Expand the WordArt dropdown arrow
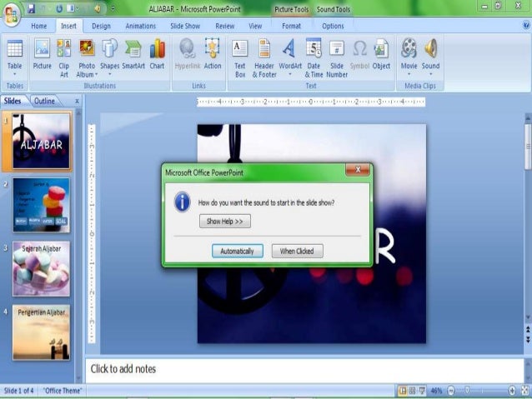Image resolution: width=532 pixels, height=399 pixels. 289,74
